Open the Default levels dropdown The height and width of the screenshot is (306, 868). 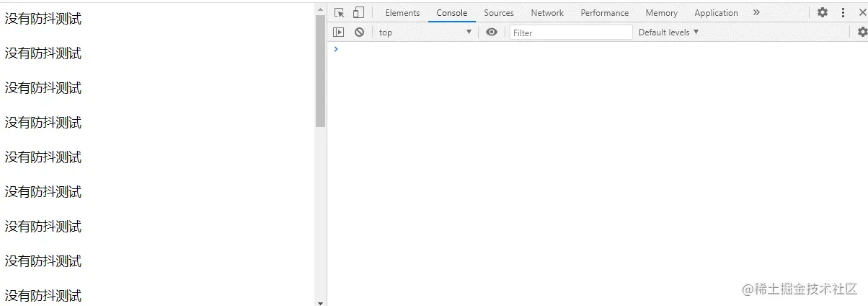(668, 32)
